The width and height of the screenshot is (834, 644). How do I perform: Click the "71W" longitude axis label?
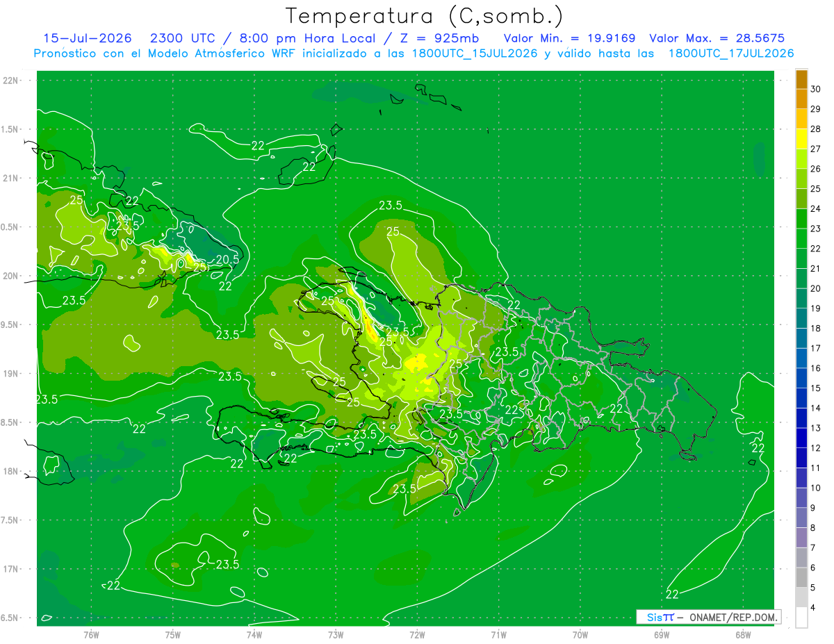[x=498, y=634]
